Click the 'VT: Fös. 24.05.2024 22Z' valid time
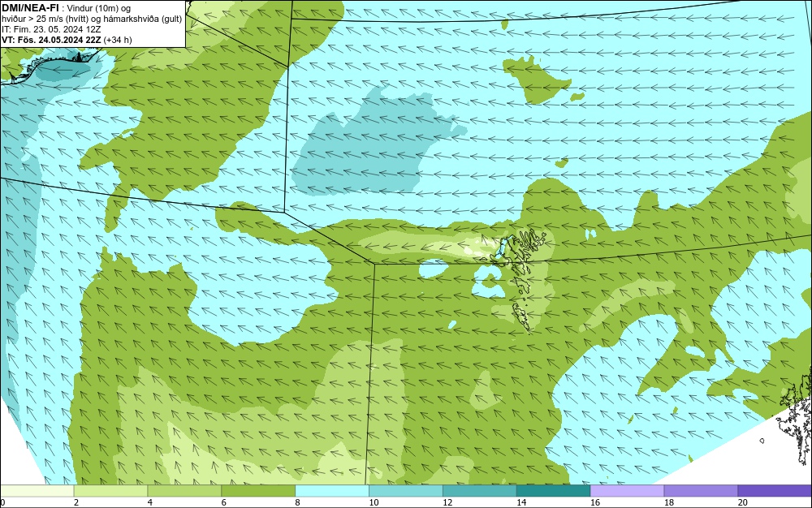The image size is (812, 508). [52, 40]
